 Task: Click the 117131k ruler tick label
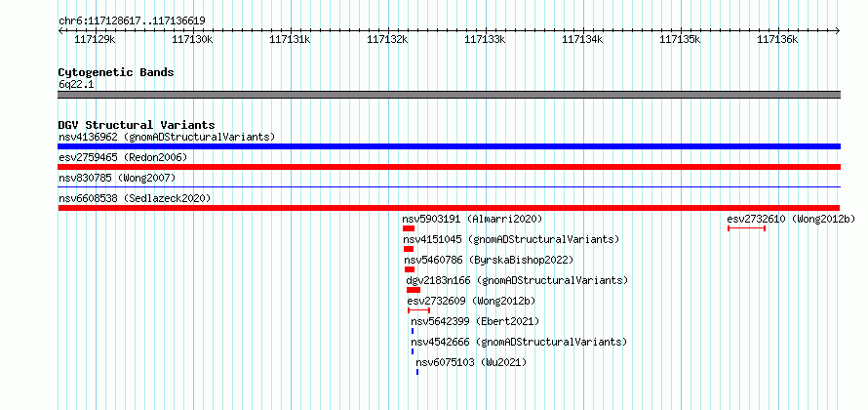[x=290, y=39]
